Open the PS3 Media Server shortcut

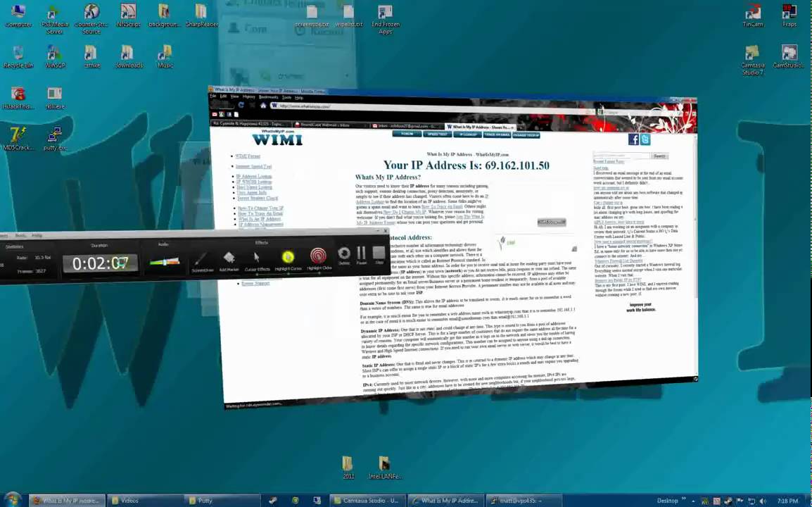point(54,19)
